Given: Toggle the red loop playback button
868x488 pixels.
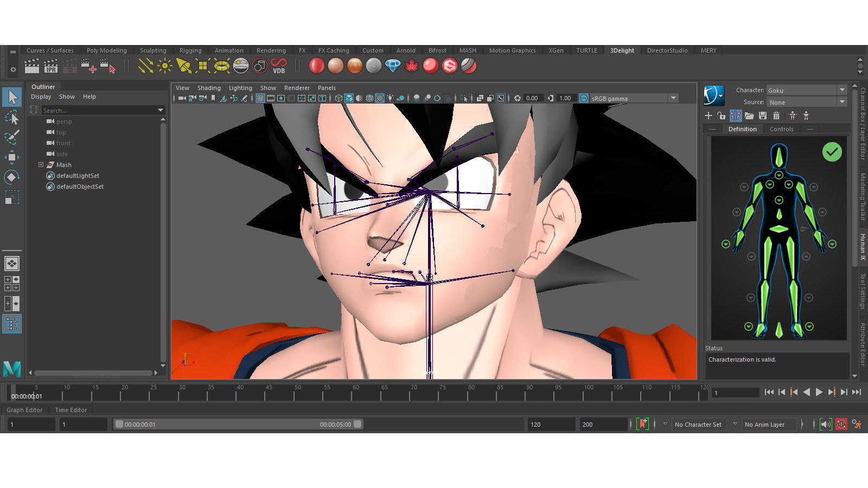Looking at the screenshot, I should [x=841, y=424].
